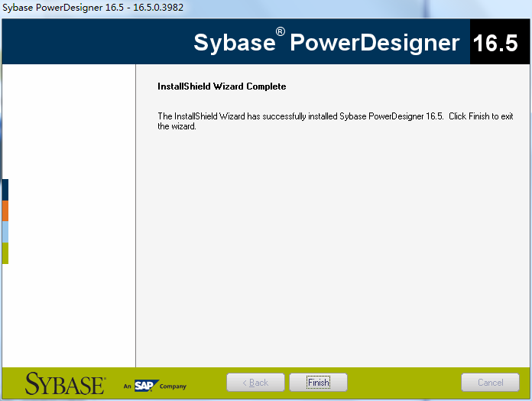Click the SAP logo badge
This screenshot has height=401, width=532.
146,386
